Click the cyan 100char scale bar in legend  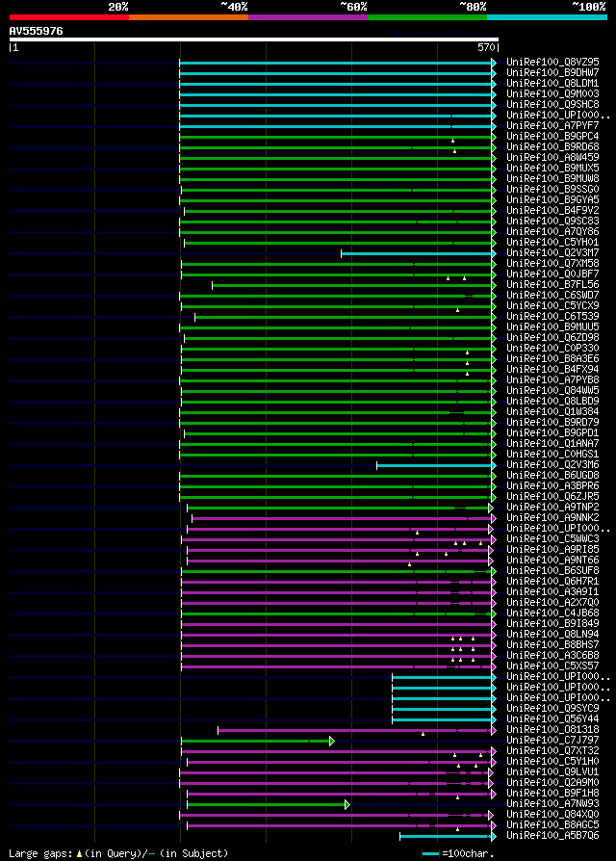click(430, 854)
